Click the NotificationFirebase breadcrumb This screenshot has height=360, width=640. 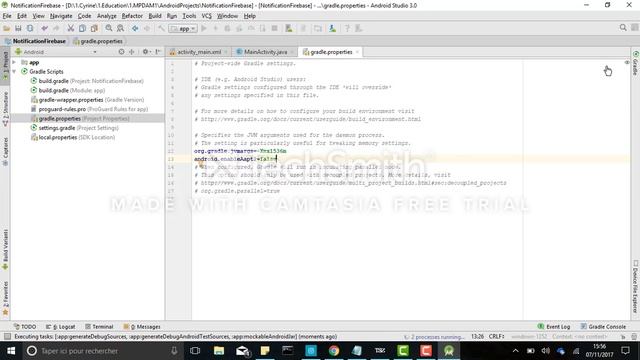pyautogui.click(x=36, y=41)
